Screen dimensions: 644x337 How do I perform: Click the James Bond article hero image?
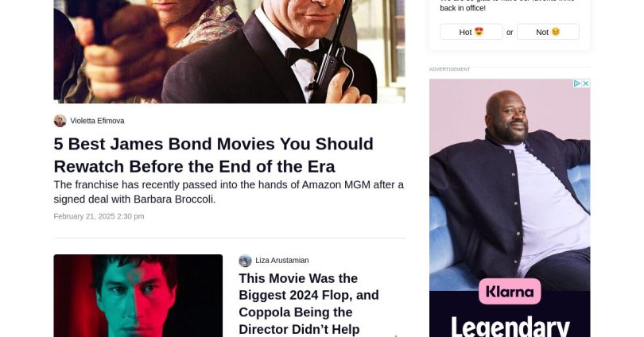click(229, 52)
